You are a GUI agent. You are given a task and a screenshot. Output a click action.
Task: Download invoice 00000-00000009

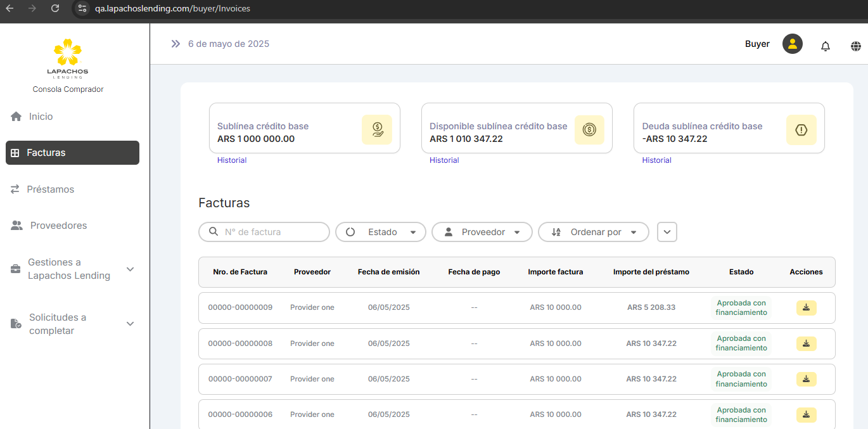coord(806,307)
